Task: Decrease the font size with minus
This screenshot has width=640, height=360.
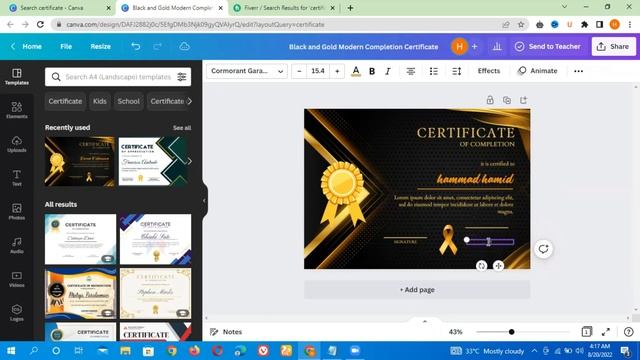Action: click(299, 71)
